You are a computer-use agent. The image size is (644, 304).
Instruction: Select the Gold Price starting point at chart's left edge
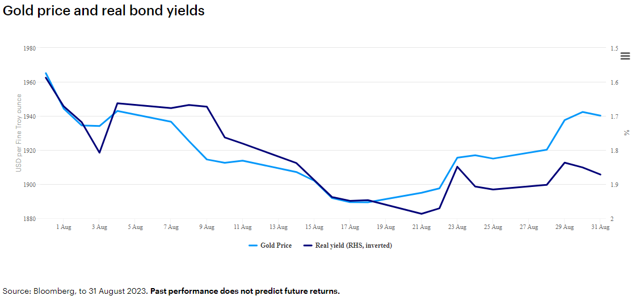pyautogui.click(x=45, y=73)
